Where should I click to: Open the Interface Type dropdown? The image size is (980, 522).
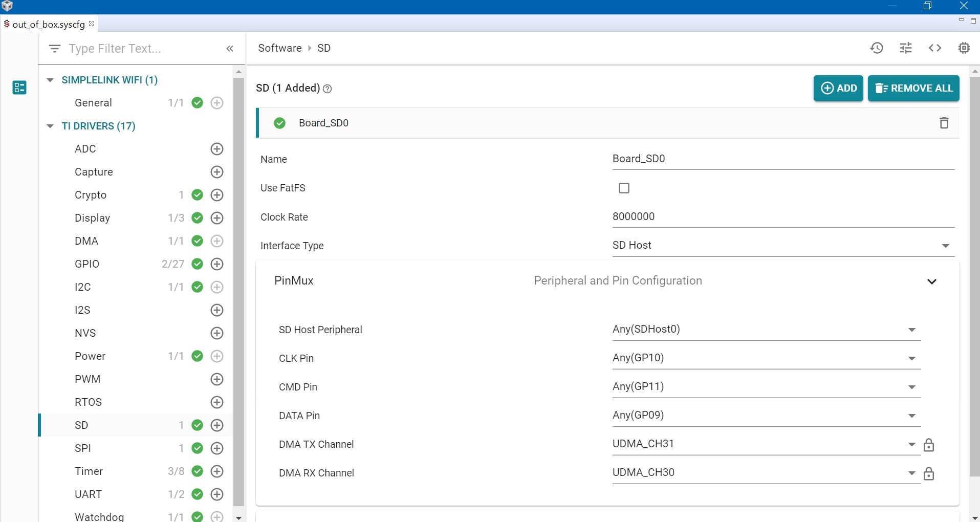(783, 246)
